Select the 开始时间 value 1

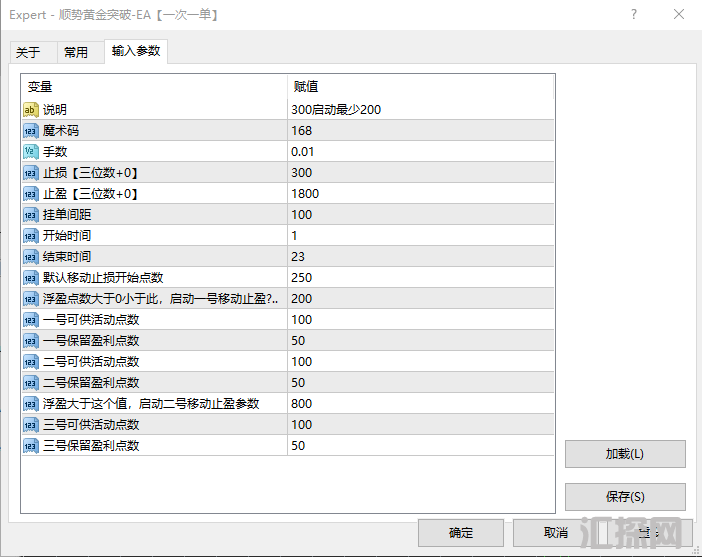(420, 236)
